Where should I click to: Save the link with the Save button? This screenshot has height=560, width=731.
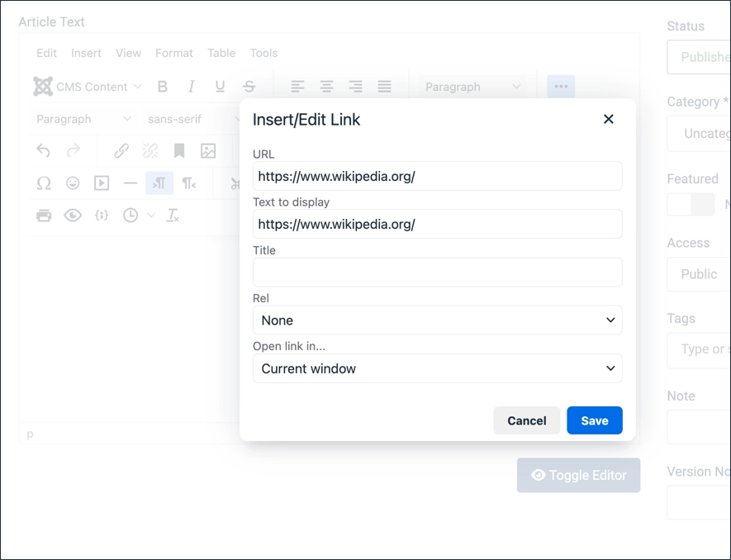[x=594, y=420]
